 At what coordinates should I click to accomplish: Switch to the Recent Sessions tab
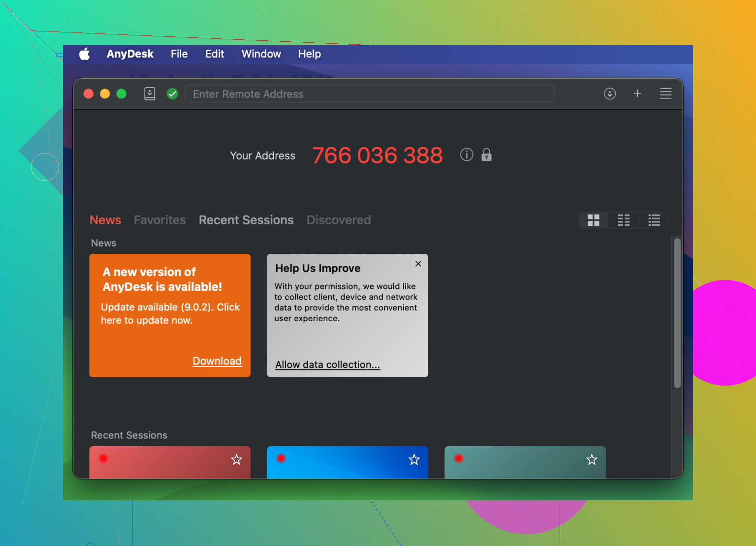pyautogui.click(x=246, y=220)
